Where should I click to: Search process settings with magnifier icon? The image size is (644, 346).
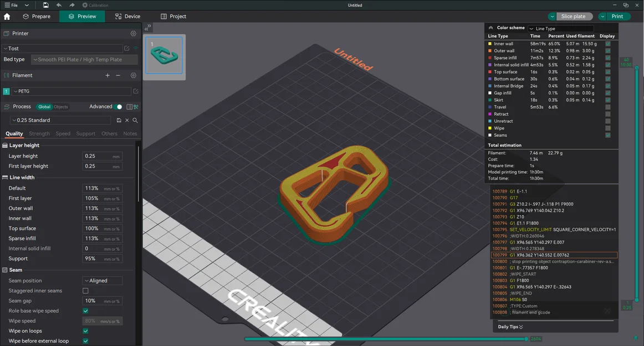[135, 120]
